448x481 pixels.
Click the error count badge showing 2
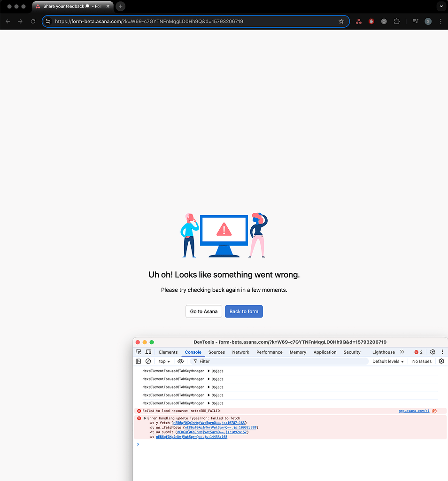coord(417,352)
